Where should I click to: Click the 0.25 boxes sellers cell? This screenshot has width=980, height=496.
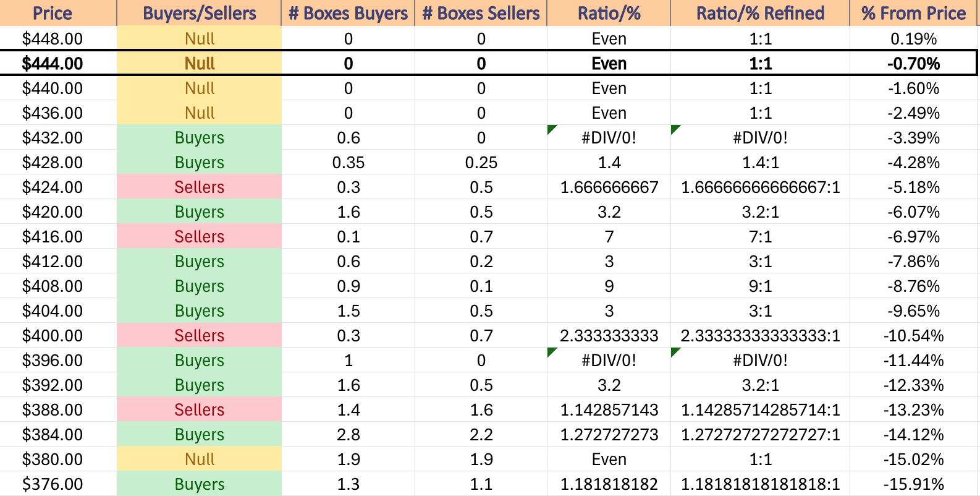(x=481, y=162)
